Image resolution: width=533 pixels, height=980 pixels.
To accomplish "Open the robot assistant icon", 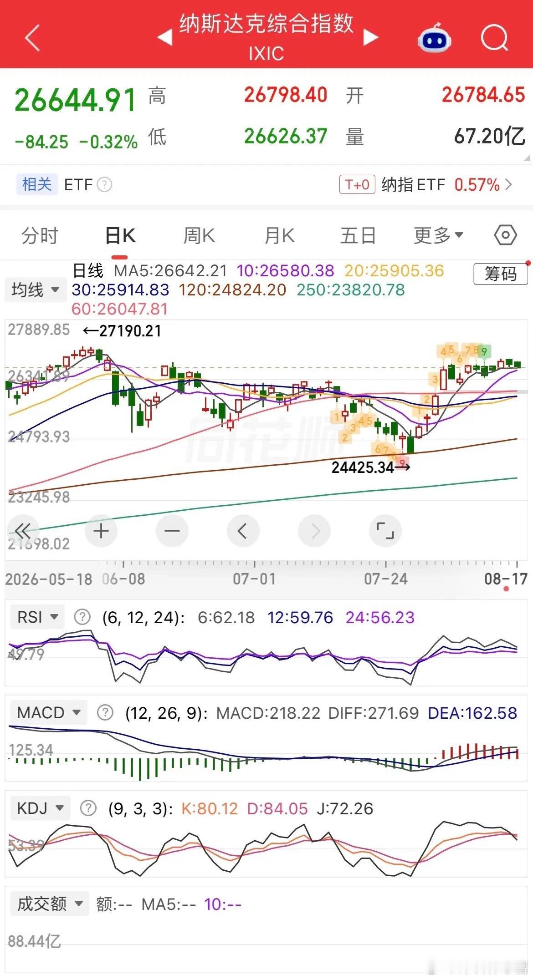I will tap(434, 37).
